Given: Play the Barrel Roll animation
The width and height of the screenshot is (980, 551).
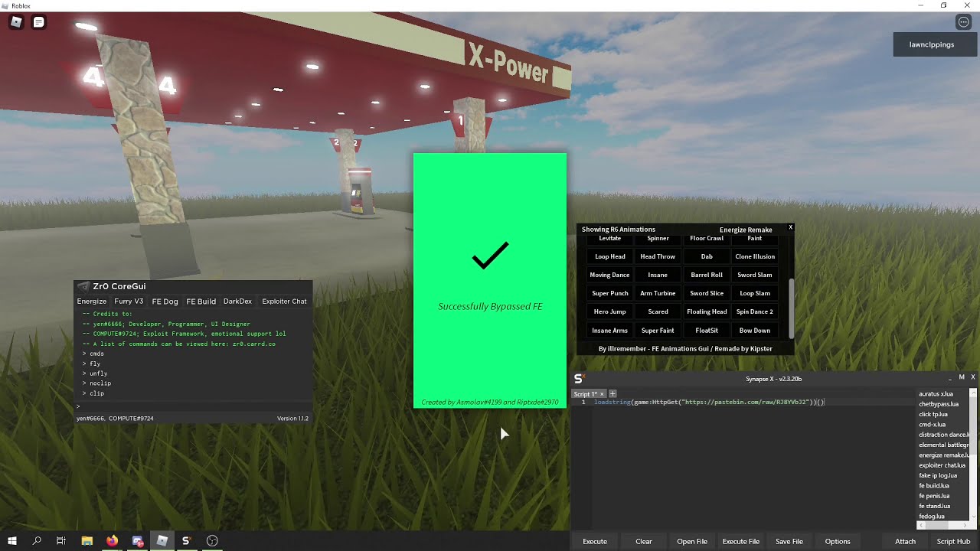Looking at the screenshot, I should (x=707, y=275).
